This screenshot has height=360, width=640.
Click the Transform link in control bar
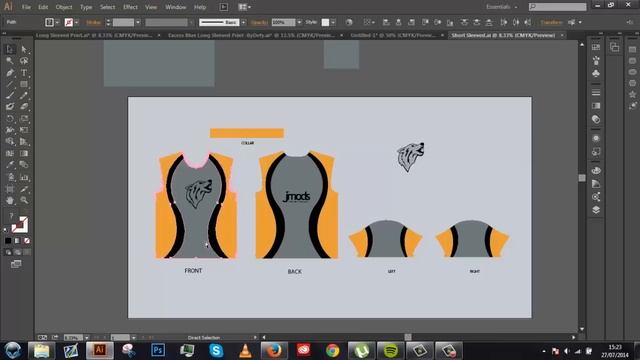(551, 22)
